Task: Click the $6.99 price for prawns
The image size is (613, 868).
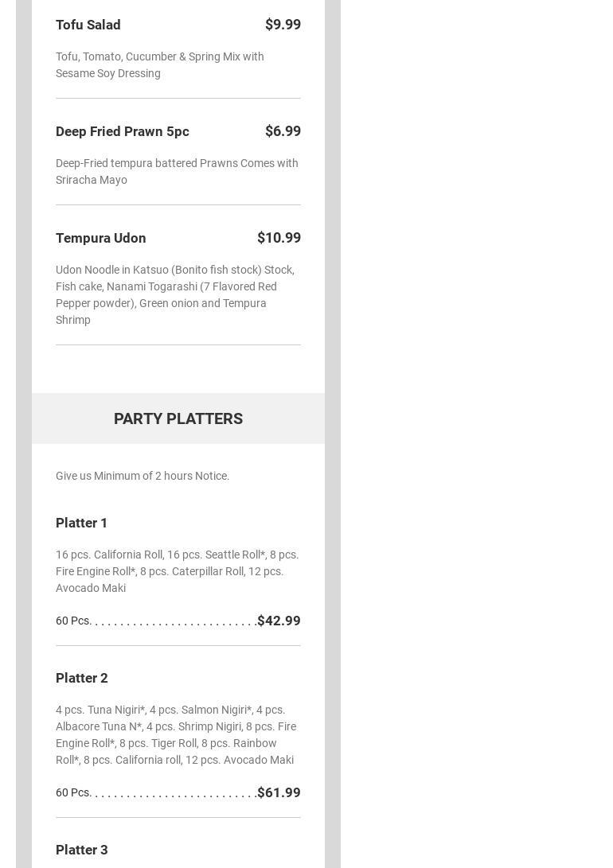Action: [283, 131]
